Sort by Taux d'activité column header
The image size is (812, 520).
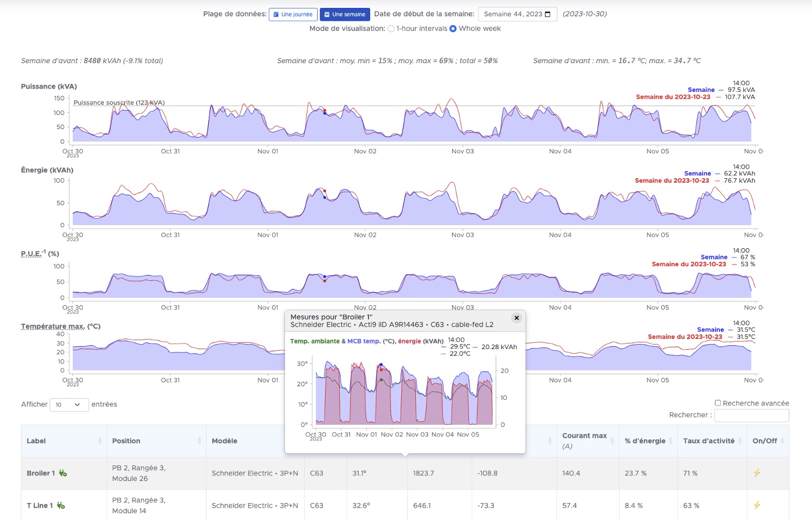point(709,441)
